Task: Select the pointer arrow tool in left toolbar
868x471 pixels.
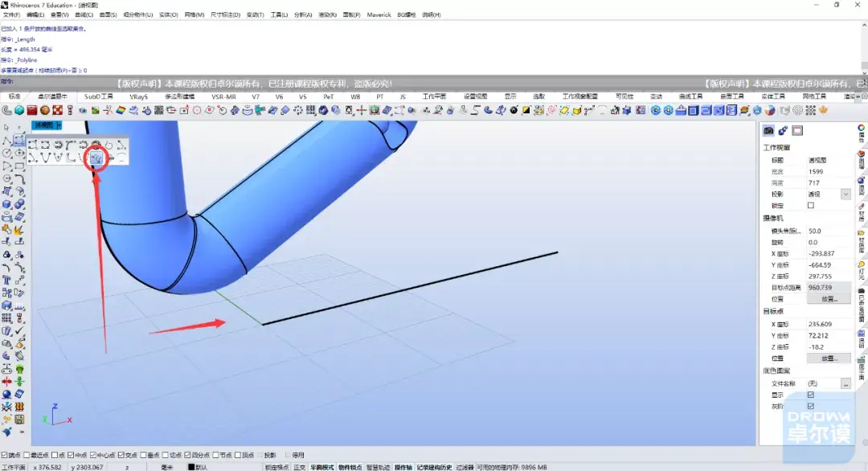Action: click(6, 128)
